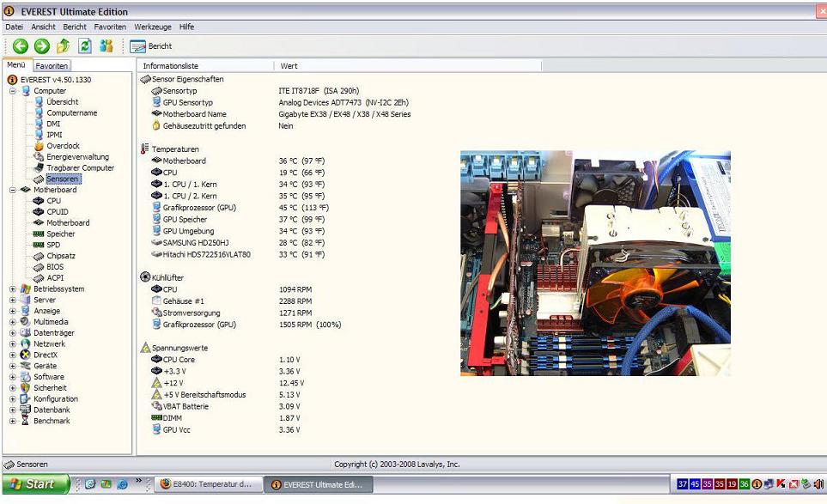The height and width of the screenshot is (504, 827).
Task: Open the Werkzeuge menu
Action: point(153,27)
